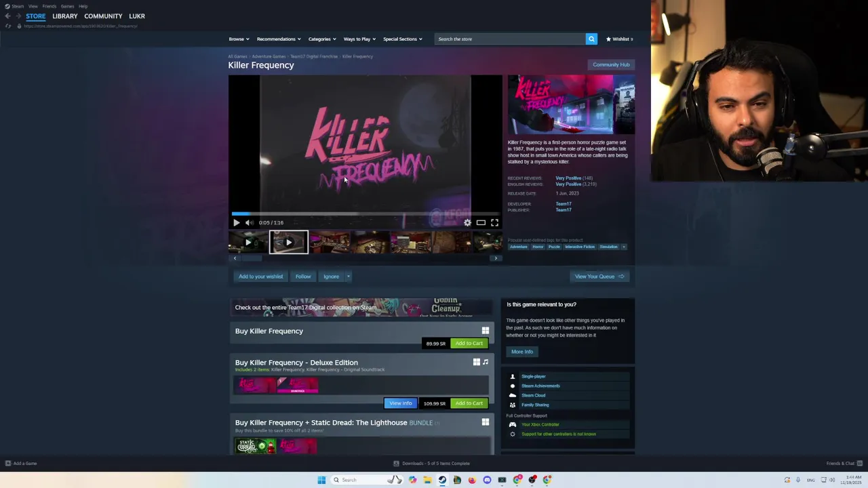The height and width of the screenshot is (488, 868).
Task: Open the Steam Achievements feature link
Action: (540, 386)
